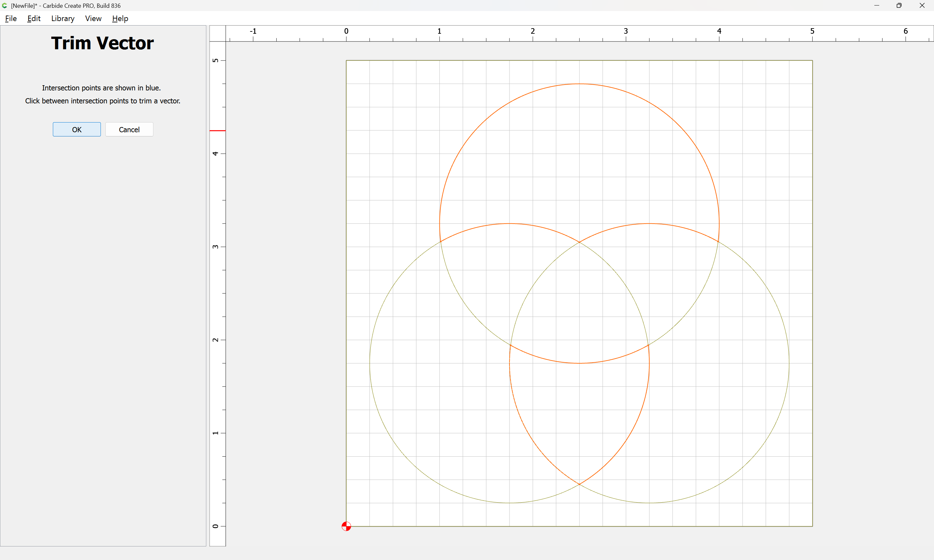Click the central intersection of lower circles
This screenshot has height=560, width=934.
pos(579,242)
